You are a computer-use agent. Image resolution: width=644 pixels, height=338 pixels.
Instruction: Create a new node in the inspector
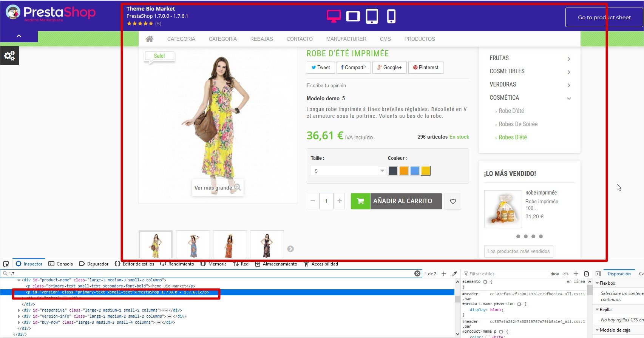444,273
